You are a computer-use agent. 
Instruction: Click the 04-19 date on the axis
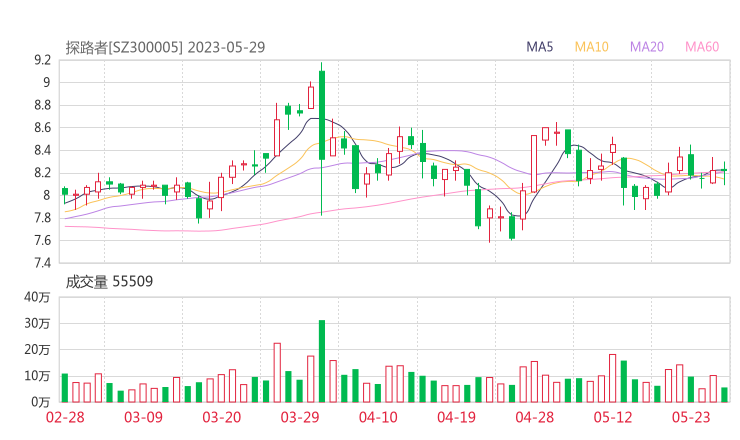[456, 417]
